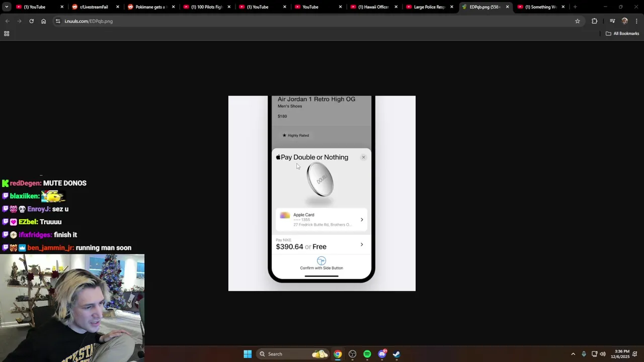This screenshot has height=362, width=644.
Task: Close the Pay Double or Nothing sheet
Action: point(363,157)
